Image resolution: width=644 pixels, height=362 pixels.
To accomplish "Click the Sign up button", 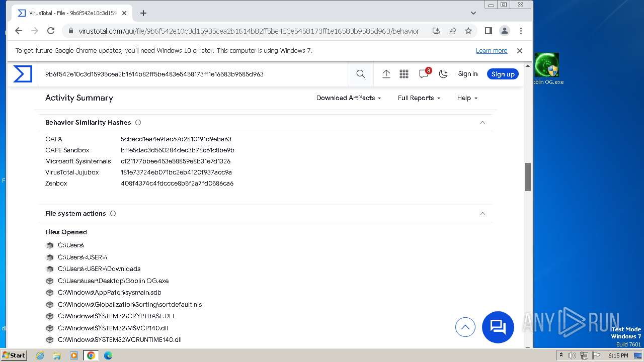I will pyautogui.click(x=503, y=74).
